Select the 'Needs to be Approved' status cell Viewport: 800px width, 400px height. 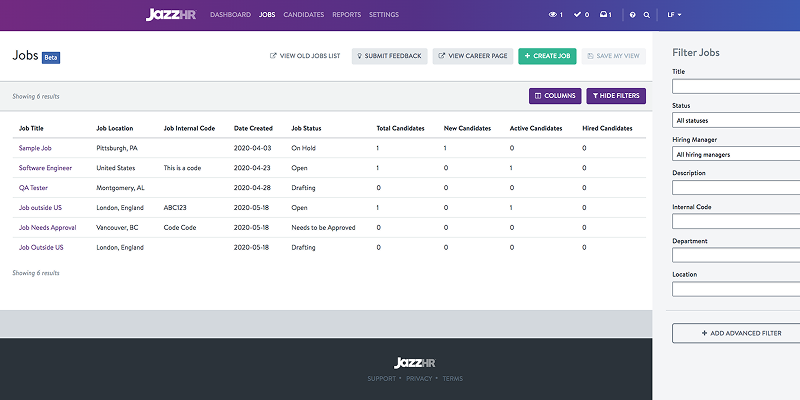tap(323, 228)
